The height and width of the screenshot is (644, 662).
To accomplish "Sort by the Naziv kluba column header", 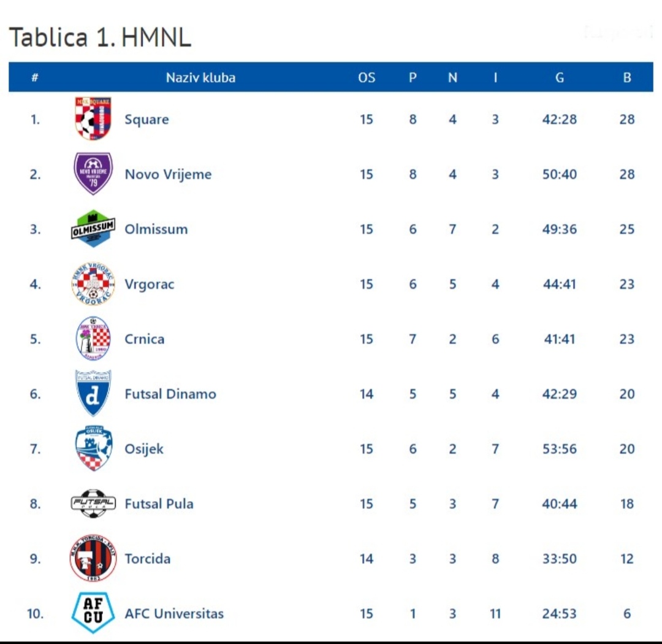I will pyautogui.click(x=200, y=77).
